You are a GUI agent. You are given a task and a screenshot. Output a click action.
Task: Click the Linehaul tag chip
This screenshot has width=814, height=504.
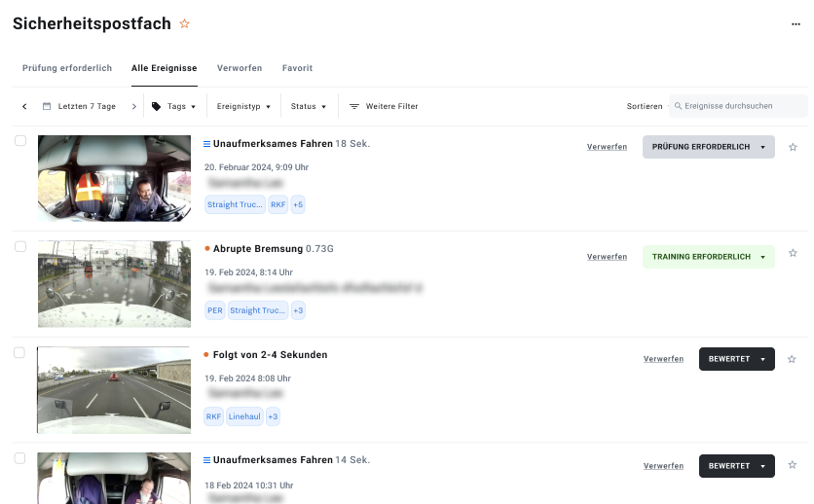tap(244, 416)
